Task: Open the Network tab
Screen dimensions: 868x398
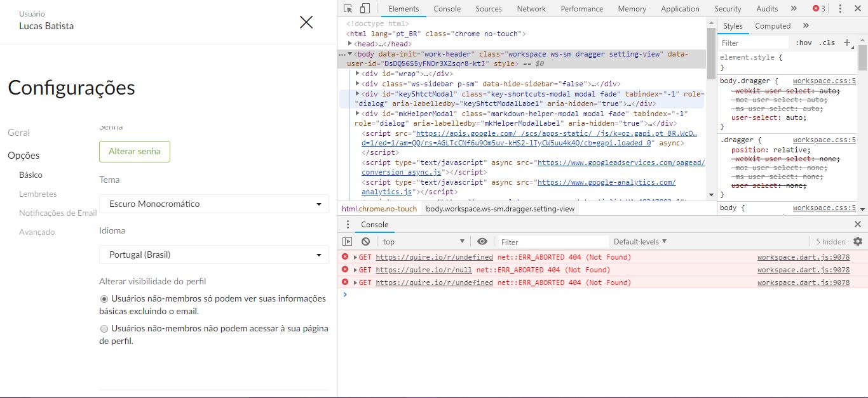Action: 531,9
